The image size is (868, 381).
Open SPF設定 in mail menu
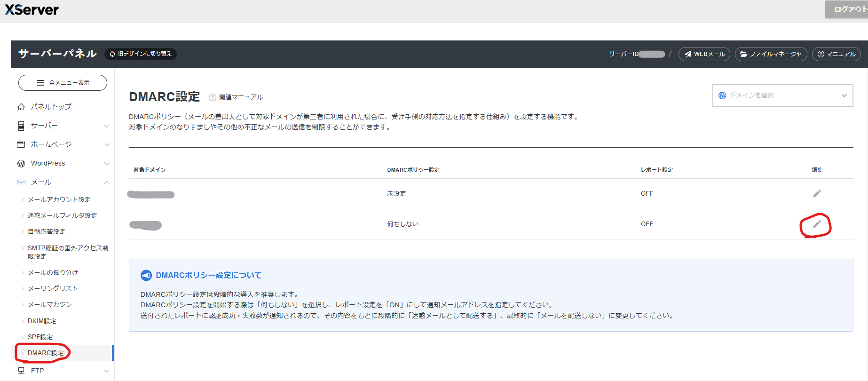[40, 337]
